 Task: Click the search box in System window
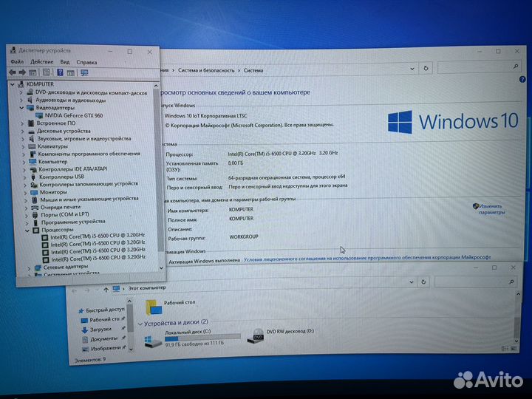[x=479, y=67]
